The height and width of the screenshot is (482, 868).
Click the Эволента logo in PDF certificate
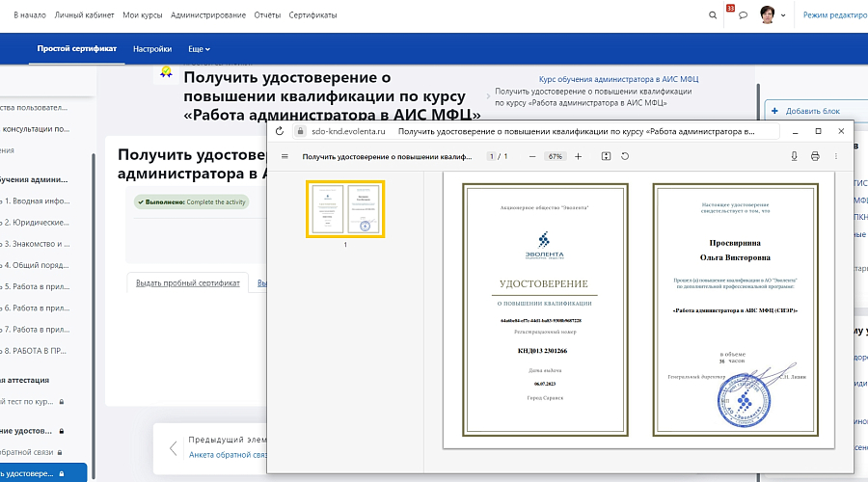544,245
